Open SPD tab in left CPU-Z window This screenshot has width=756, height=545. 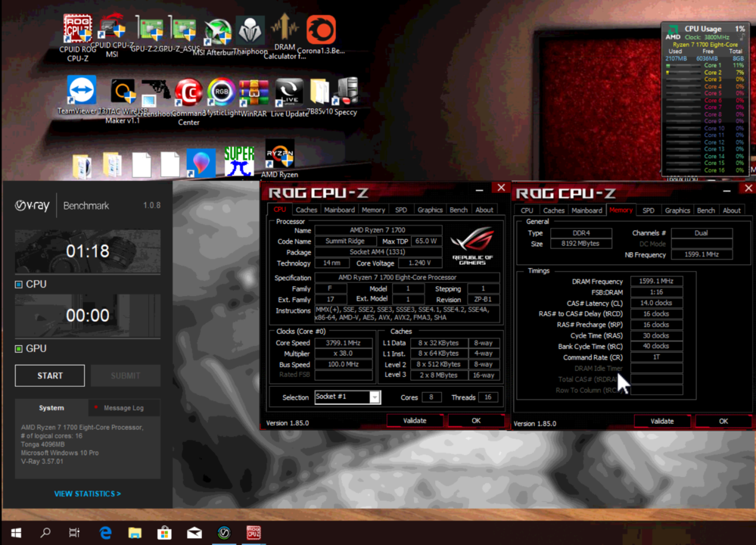coord(401,210)
